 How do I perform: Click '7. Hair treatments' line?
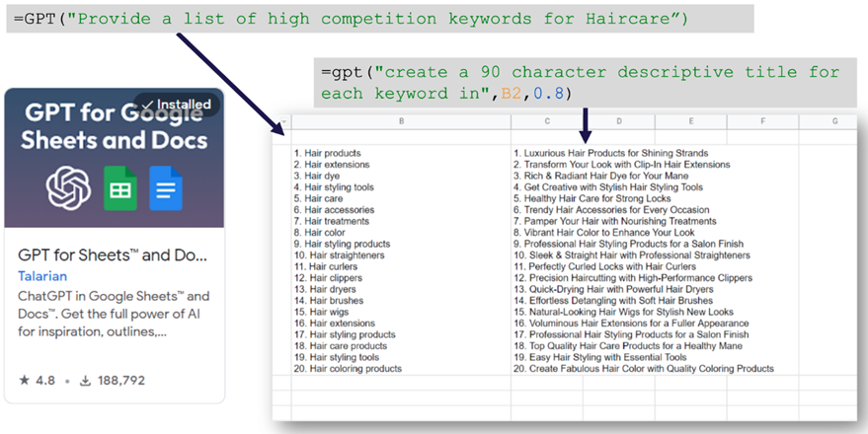point(332,221)
